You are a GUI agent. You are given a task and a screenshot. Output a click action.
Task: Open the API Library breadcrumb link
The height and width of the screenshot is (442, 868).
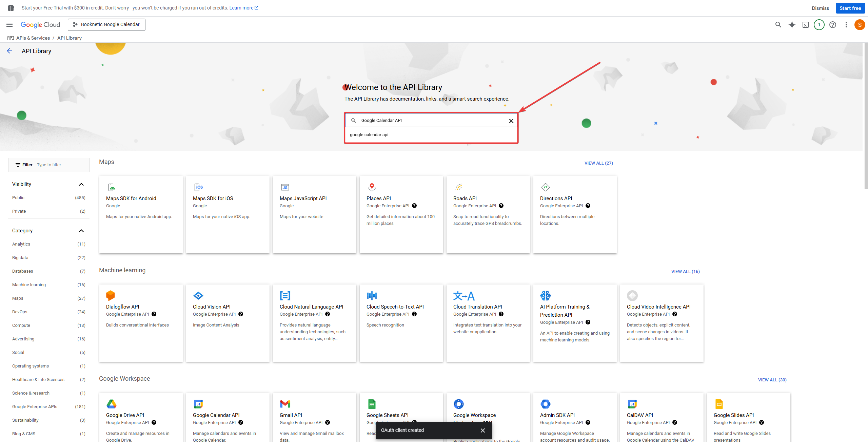click(x=70, y=38)
